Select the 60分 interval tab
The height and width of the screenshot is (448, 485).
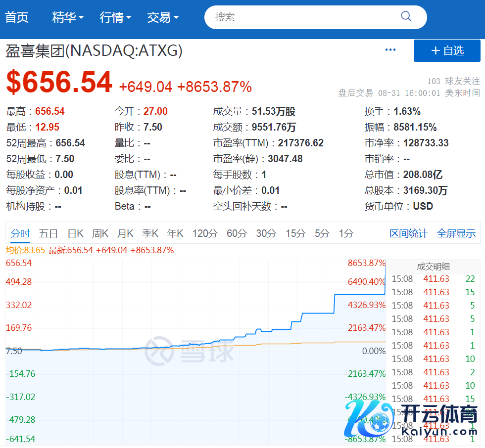(x=237, y=233)
